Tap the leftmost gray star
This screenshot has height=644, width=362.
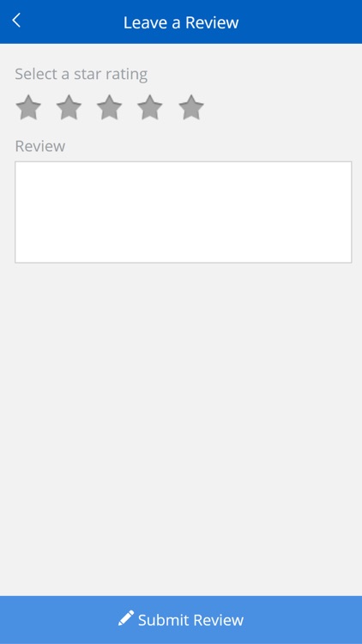pyautogui.click(x=28, y=107)
